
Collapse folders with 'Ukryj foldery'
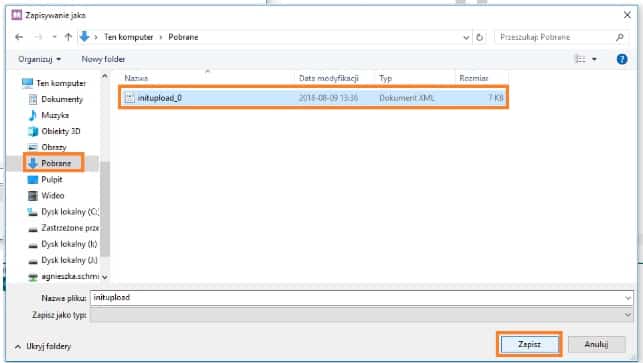(43, 347)
